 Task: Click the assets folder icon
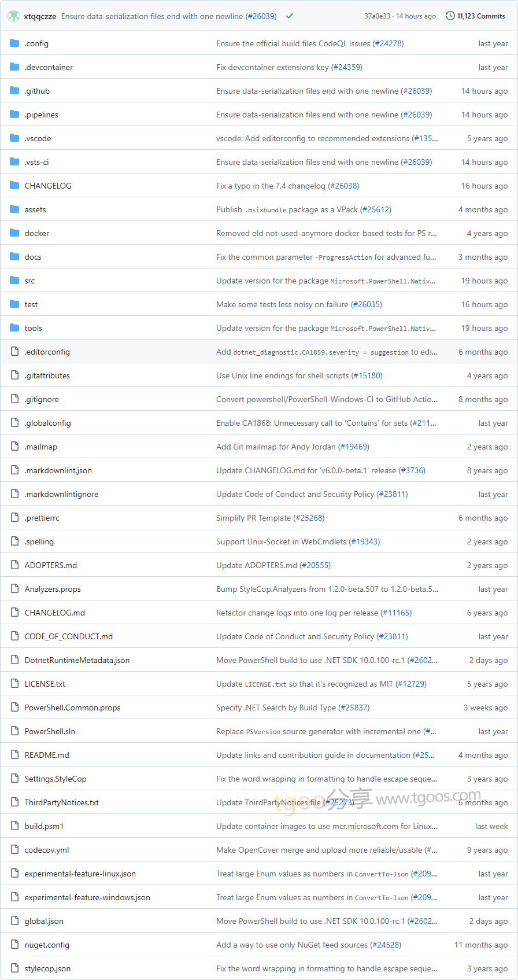(x=14, y=209)
